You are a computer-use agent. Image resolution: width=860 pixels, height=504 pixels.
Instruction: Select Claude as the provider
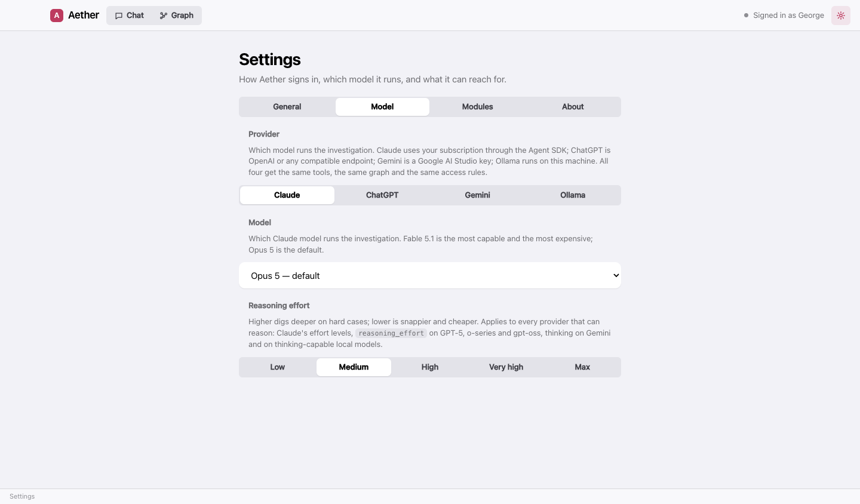[287, 195]
